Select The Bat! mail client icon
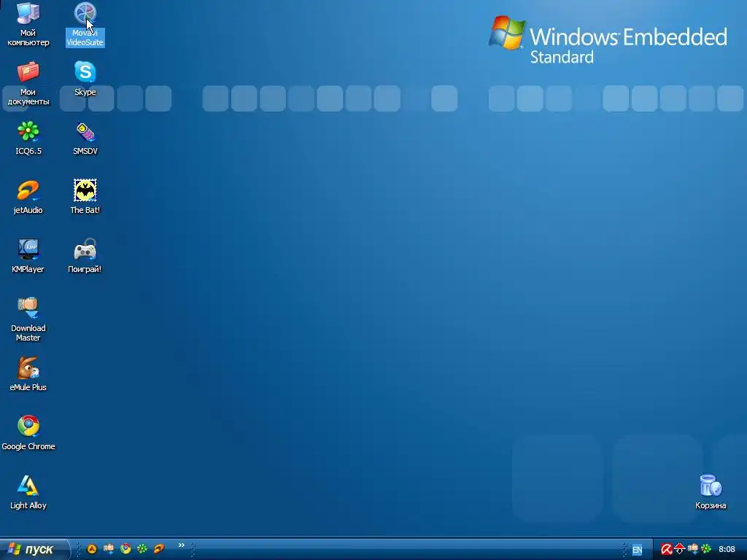The image size is (747, 560). 85,197
